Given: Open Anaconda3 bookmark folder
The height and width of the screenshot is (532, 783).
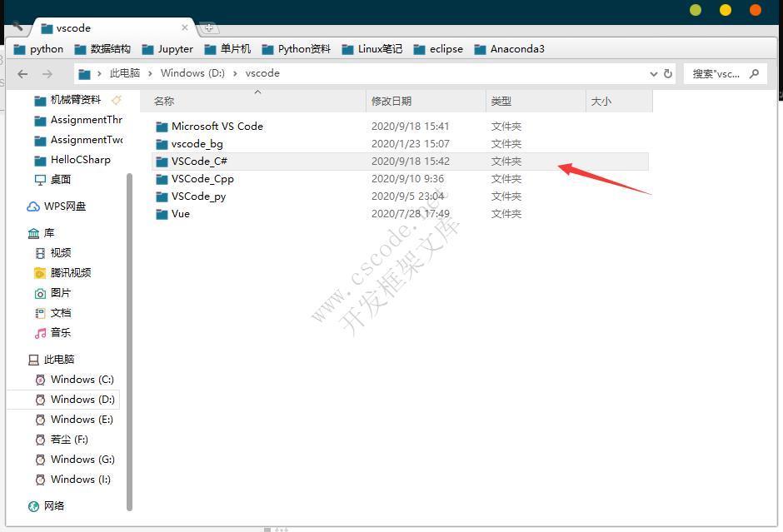Looking at the screenshot, I should (510, 49).
